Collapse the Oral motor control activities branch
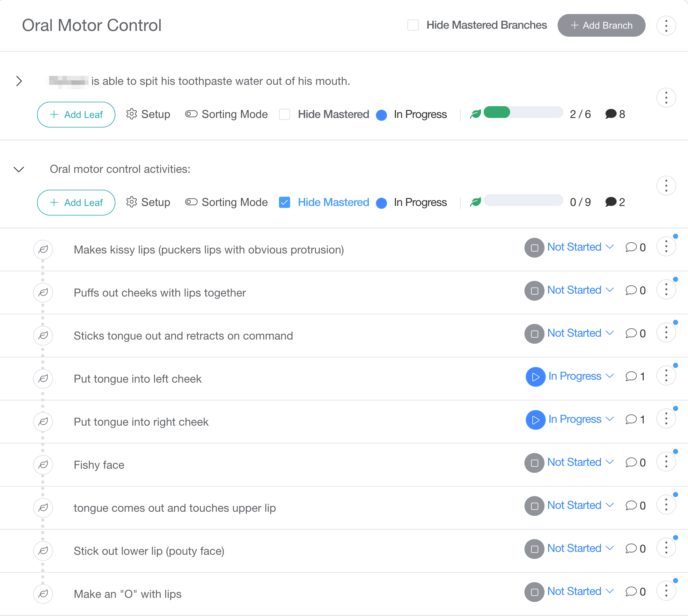 pos(19,169)
